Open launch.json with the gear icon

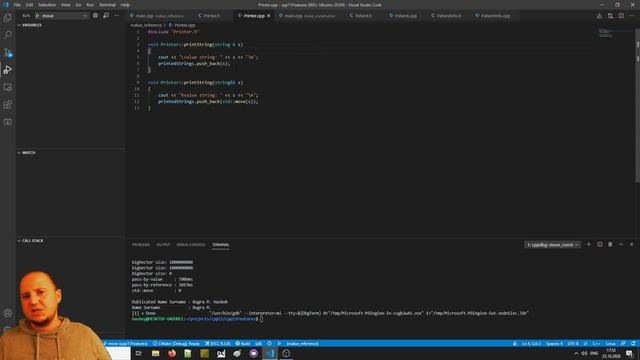pyautogui.click(x=95, y=16)
